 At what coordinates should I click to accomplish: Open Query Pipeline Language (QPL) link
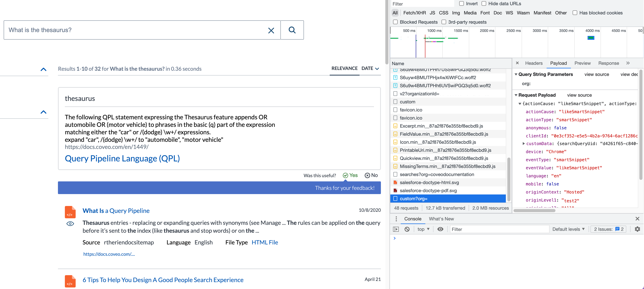(122, 159)
